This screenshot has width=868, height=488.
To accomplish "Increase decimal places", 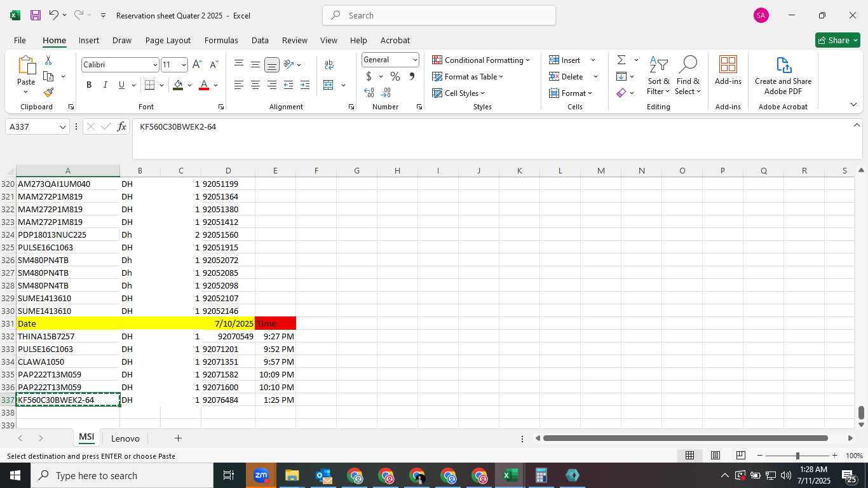I will [x=369, y=93].
